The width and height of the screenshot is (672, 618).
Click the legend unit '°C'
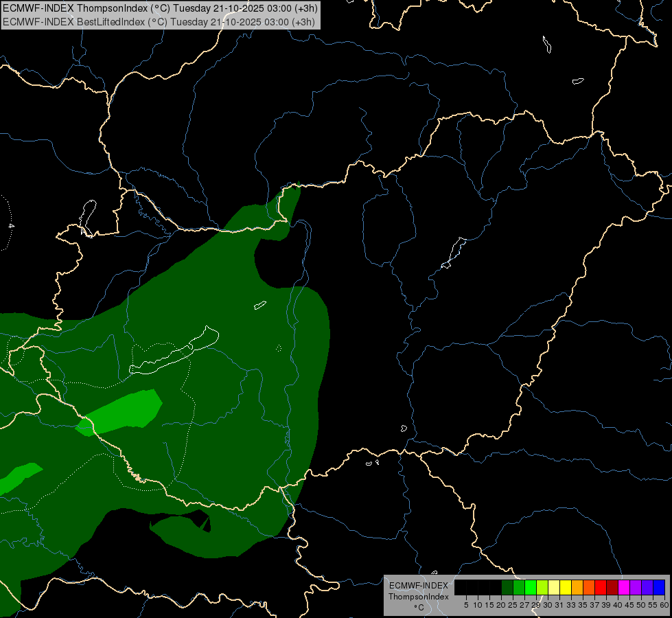coord(419,608)
